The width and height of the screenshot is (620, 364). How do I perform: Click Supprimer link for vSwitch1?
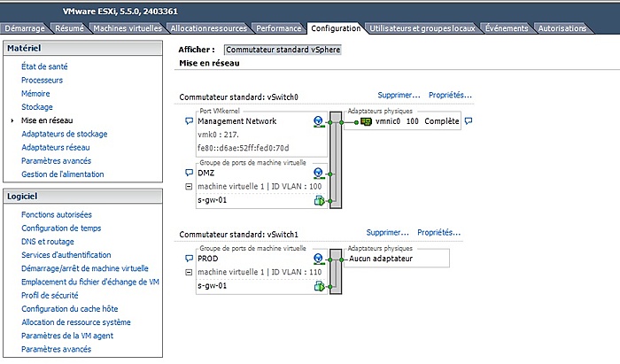coord(388,232)
